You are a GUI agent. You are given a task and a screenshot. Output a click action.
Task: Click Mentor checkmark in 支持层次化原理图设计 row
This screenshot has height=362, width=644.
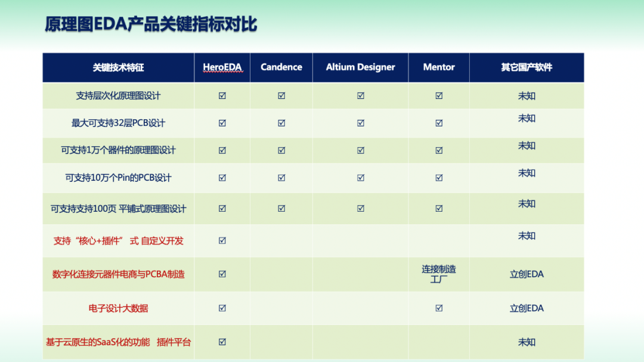pos(439,96)
